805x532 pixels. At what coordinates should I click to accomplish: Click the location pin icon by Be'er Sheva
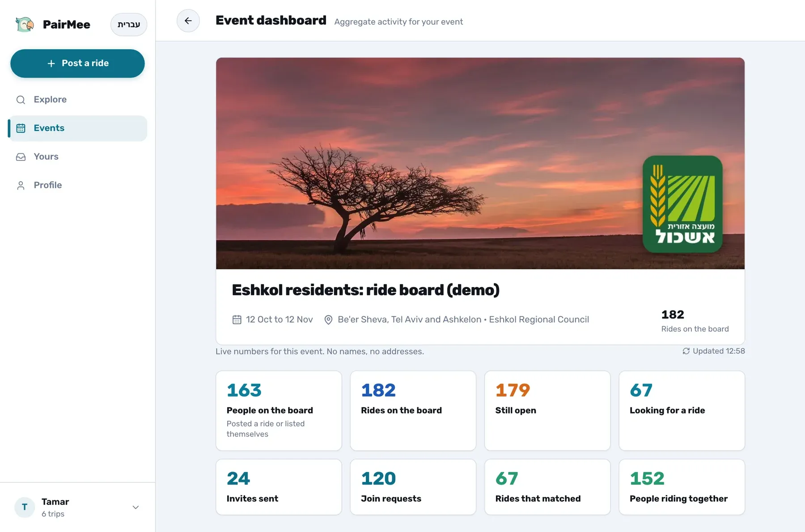click(328, 320)
